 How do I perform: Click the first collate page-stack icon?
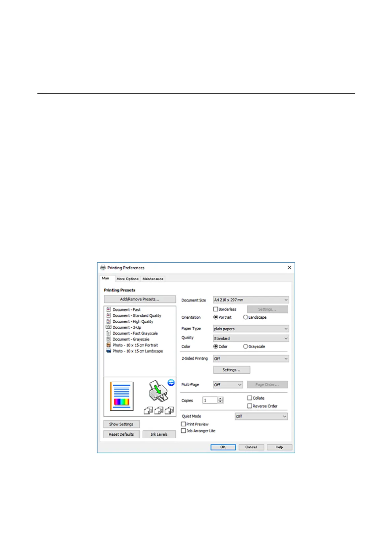pyautogui.click(x=149, y=411)
